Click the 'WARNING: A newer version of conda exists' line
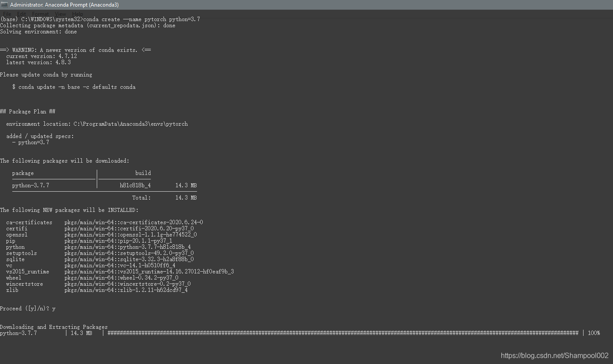The image size is (613, 364). (x=75, y=50)
